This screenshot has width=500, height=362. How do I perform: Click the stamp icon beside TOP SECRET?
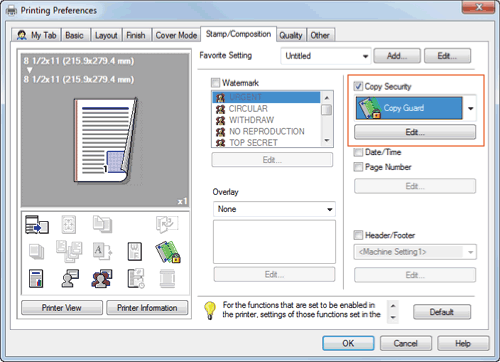220,143
